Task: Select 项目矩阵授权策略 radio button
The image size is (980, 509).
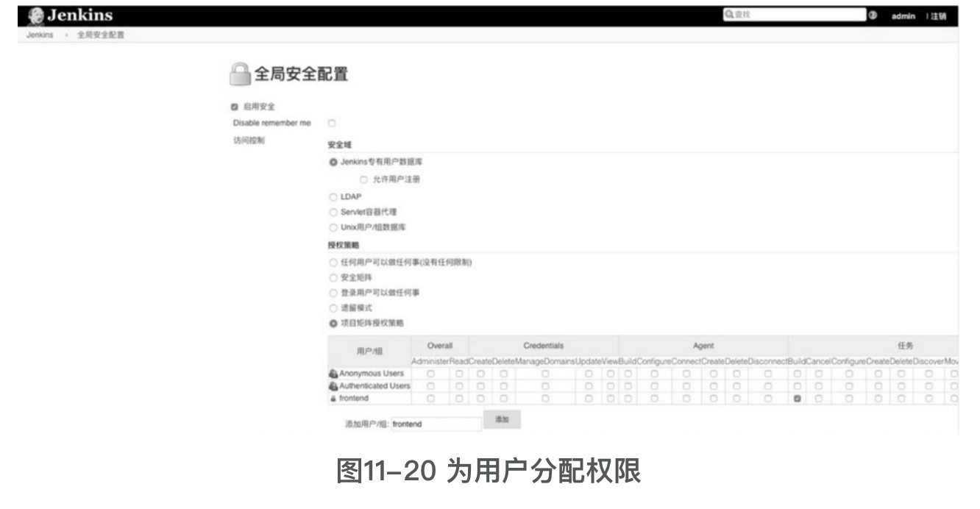Action: point(333,324)
